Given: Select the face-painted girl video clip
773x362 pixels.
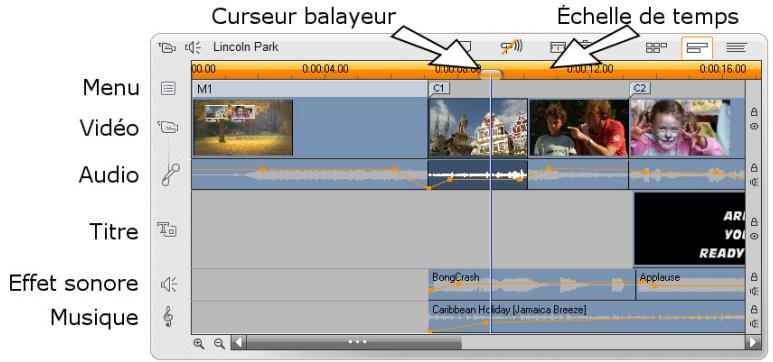Looking at the screenshot, I should click(x=687, y=128).
